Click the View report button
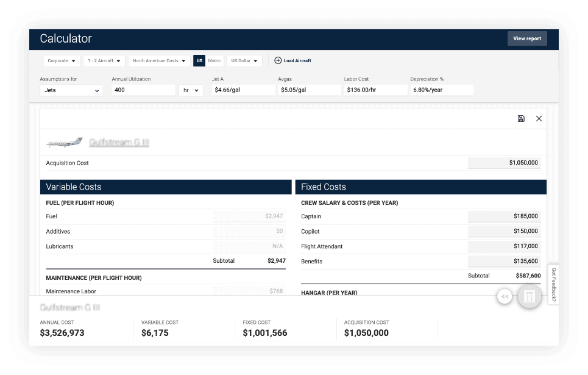The image size is (588, 375). 527,38
